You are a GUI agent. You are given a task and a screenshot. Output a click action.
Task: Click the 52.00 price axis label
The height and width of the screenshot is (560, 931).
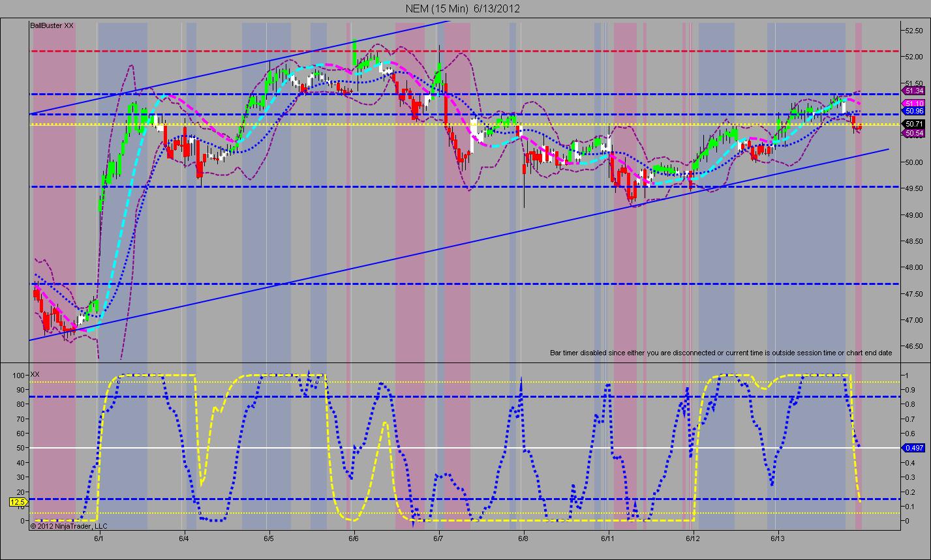coord(913,57)
